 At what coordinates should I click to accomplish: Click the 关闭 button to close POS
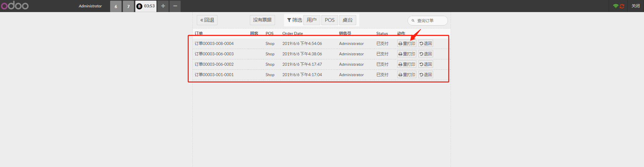click(635, 6)
